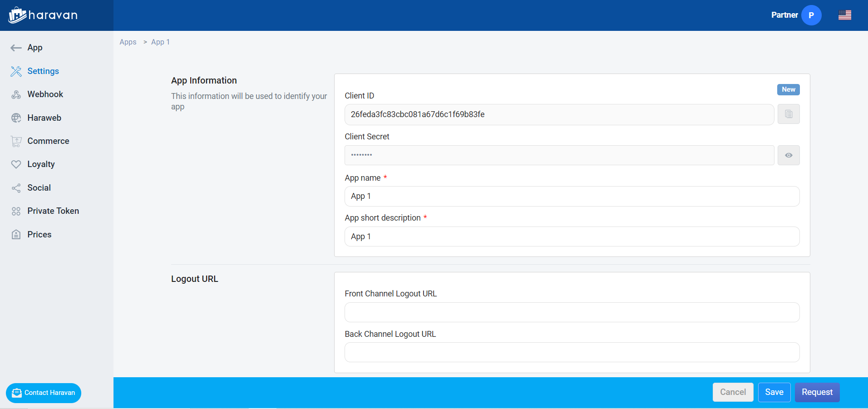Copy the Client ID using the copy icon
Image resolution: width=868 pixels, height=409 pixels.
pos(788,114)
